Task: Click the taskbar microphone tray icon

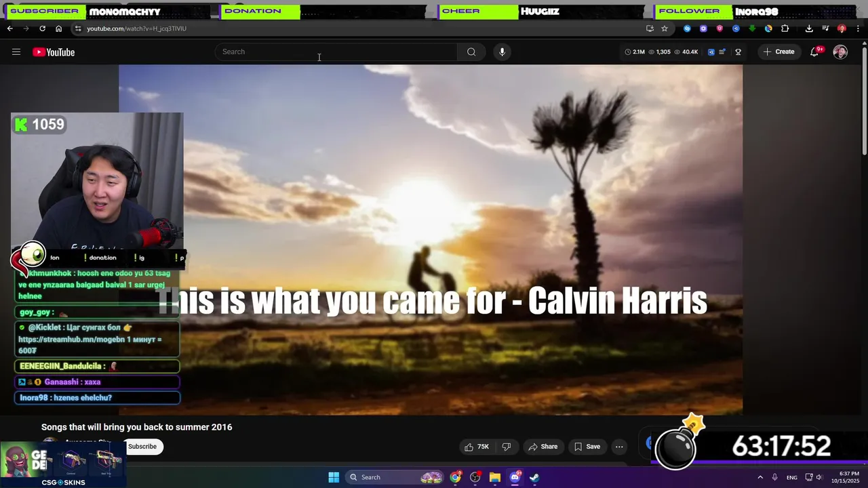Action: (775, 477)
